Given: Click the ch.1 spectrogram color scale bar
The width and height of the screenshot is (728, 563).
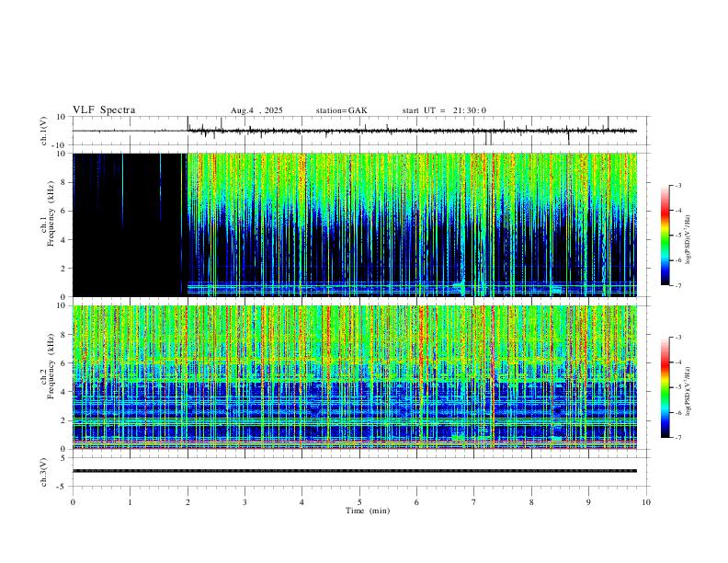Looking at the screenshot, I should (665, 236).
